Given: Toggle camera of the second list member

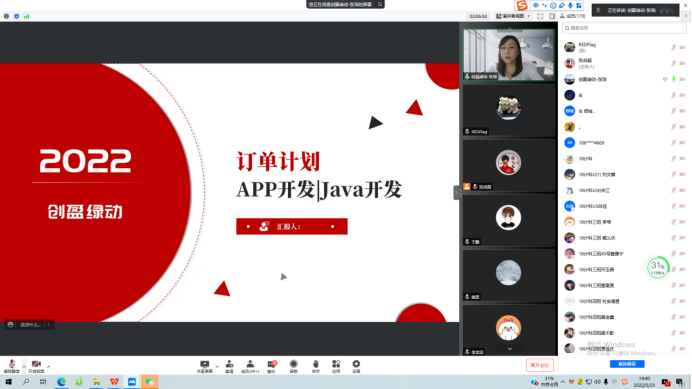Looking at the screenshot, I should pyautogui.click(x=682, y=63).
